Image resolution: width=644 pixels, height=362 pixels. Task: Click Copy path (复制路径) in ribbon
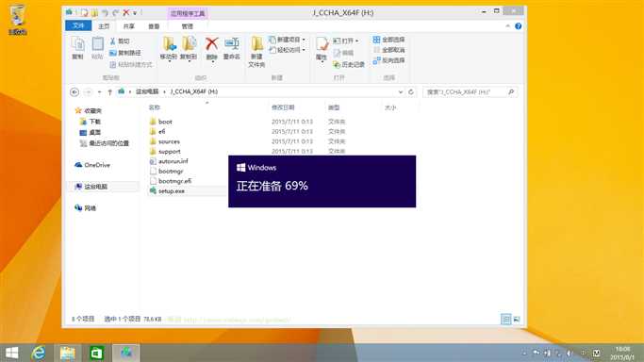pos(125,53)
